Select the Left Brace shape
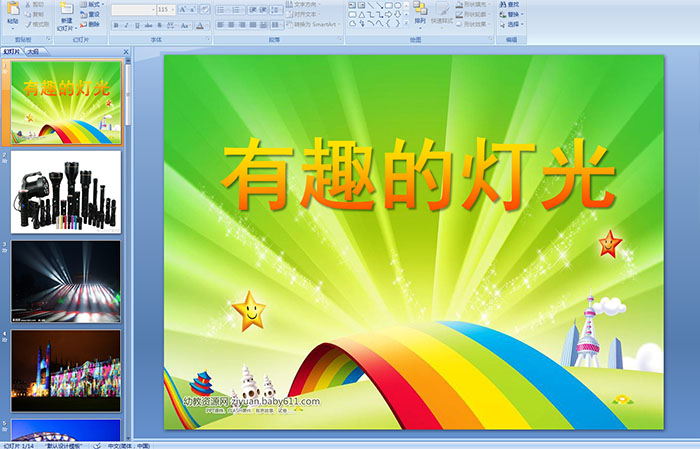The height and width of the screenshot is (449, 700). click(x=388, y=24)
